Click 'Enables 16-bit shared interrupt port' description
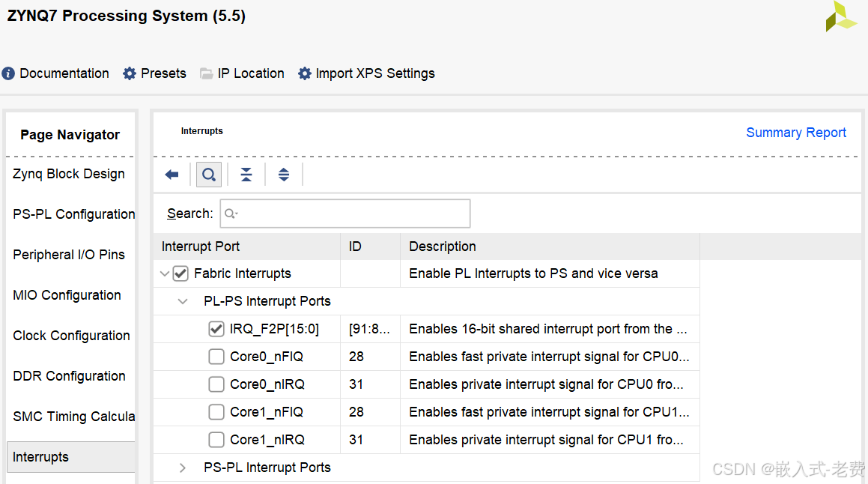 (x=548, y=329)
